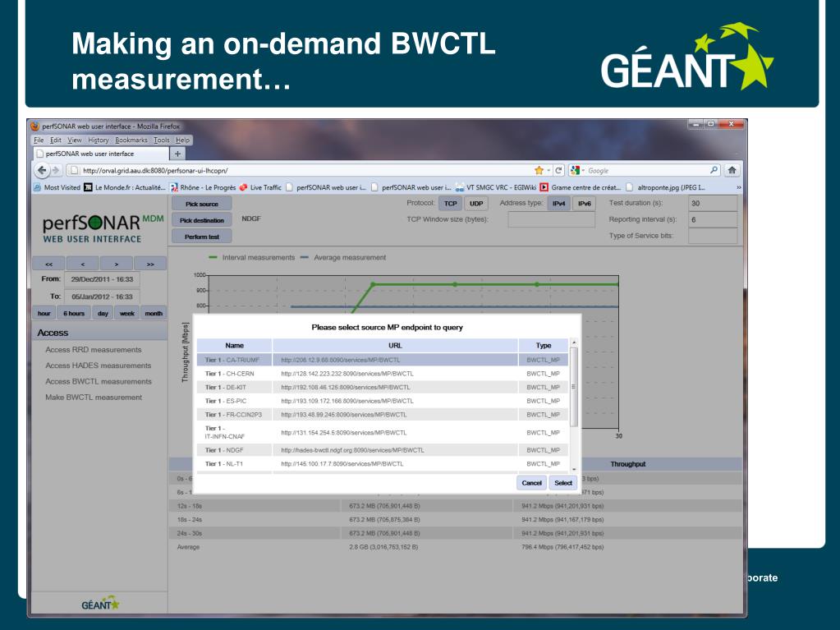Open the Tools menu

coord(161,140)
